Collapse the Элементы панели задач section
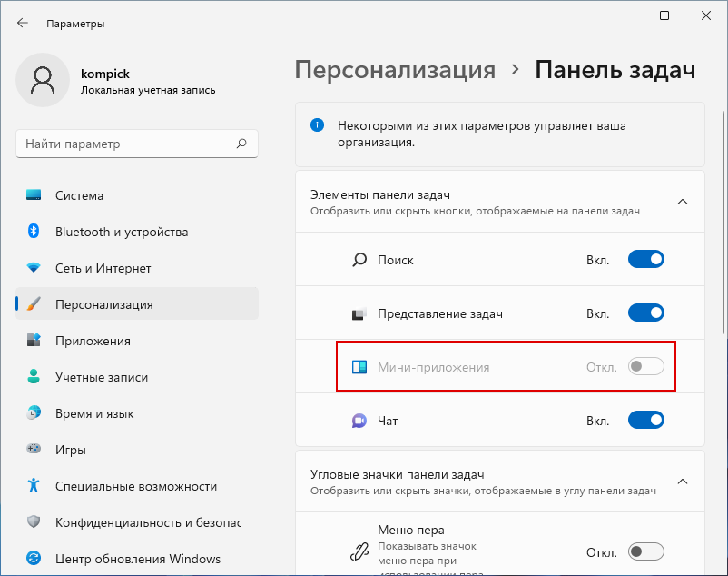The height and width of the screenshot is (576, 728). (683, 202)
